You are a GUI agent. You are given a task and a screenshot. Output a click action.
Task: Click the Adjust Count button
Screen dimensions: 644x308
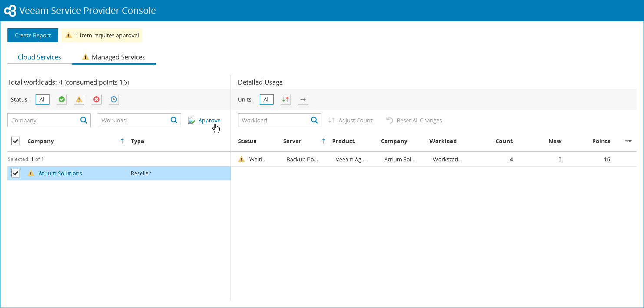350,120
